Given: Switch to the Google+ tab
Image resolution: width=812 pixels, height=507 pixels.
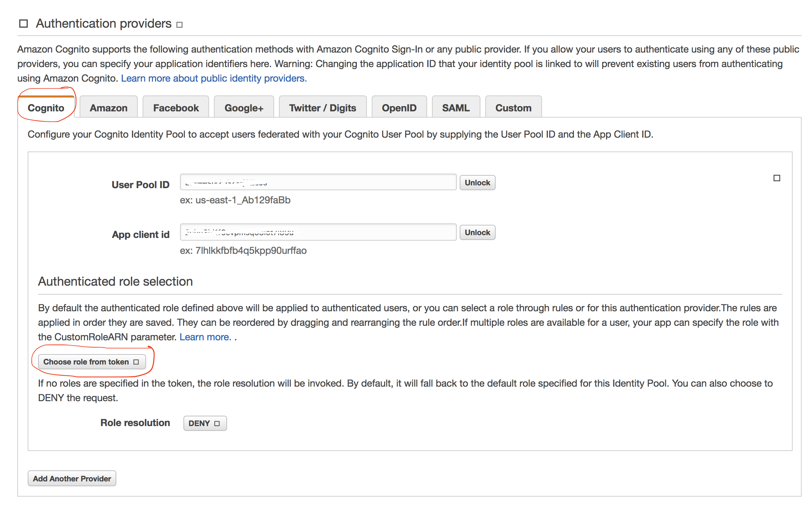Looking at the screenshot, I should click(244, 108).
